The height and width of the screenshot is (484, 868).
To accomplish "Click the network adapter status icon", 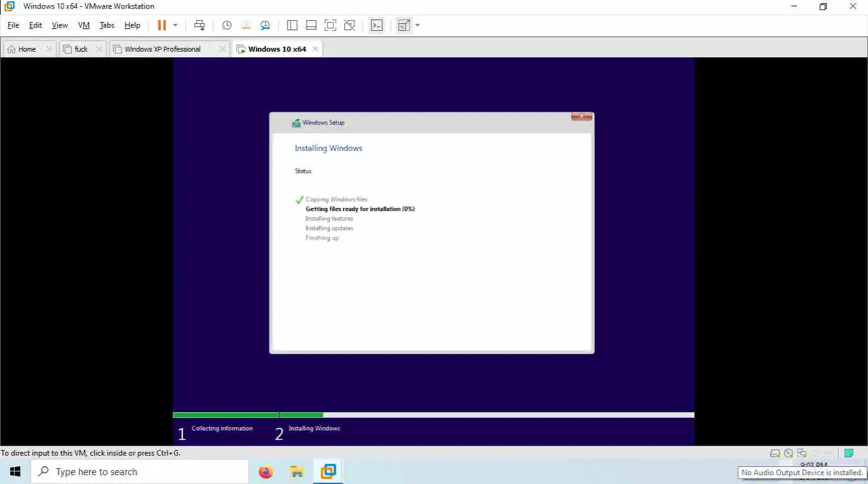I will (x=802, y=453).
